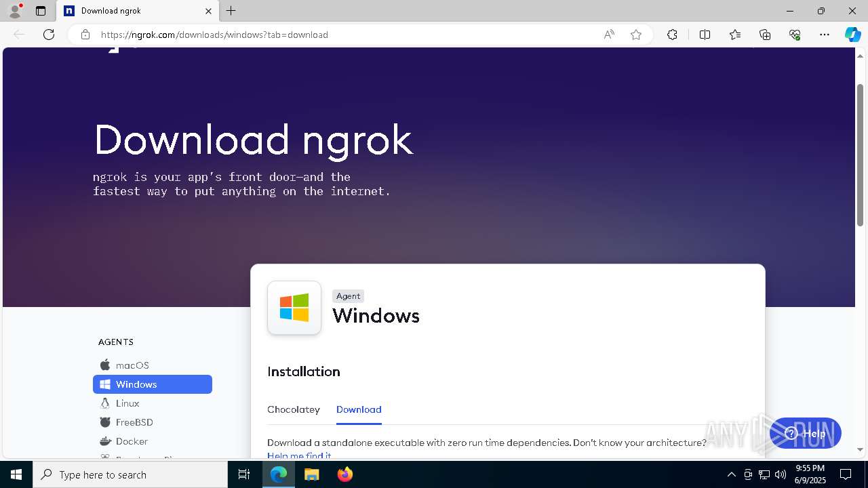Viewport: 868px width, 488px height.
Task: Toggle split screen view
Action: [705, 35]
